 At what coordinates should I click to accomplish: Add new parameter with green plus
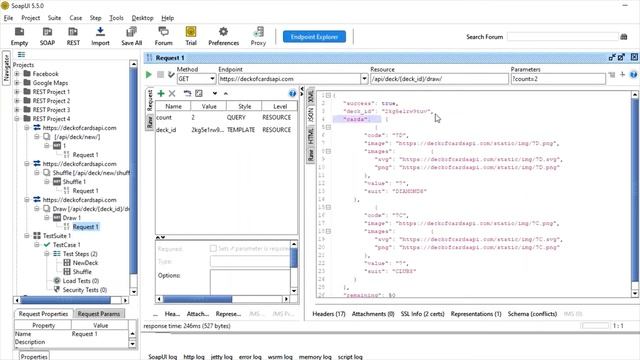point(161,93)
